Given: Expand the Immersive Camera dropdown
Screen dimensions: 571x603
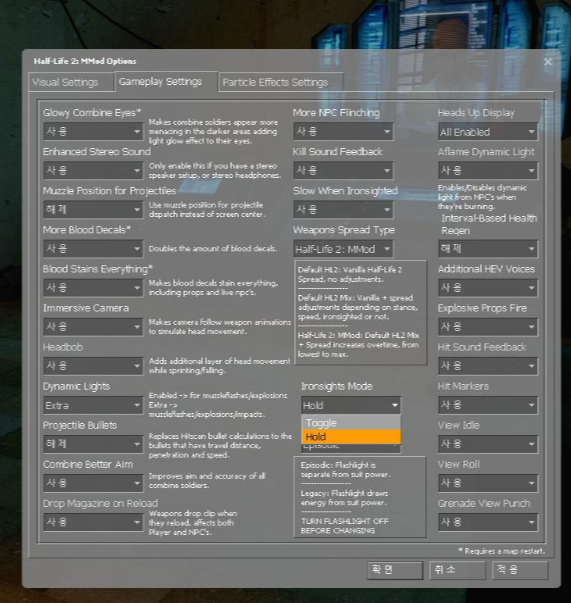Looking at the screenshot, I should 93,327.
